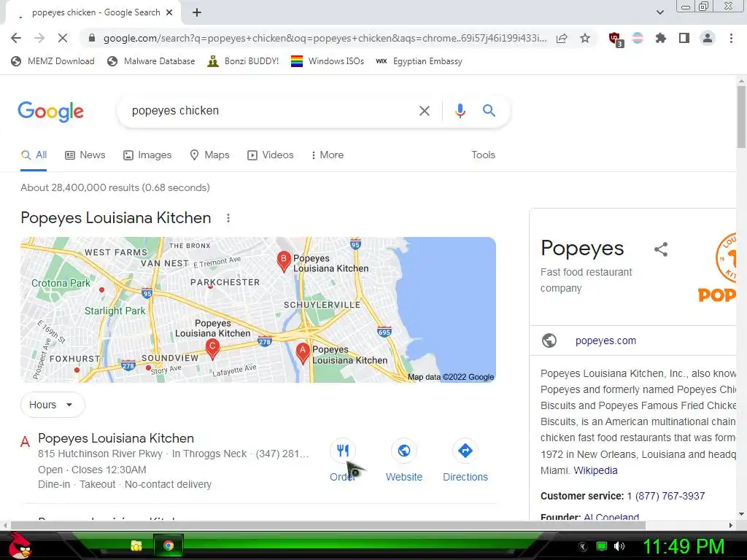Share the Popeyes knowledge panel
Image resolution: width=747 pixels, height=560 pixels.
coord(661,249)
